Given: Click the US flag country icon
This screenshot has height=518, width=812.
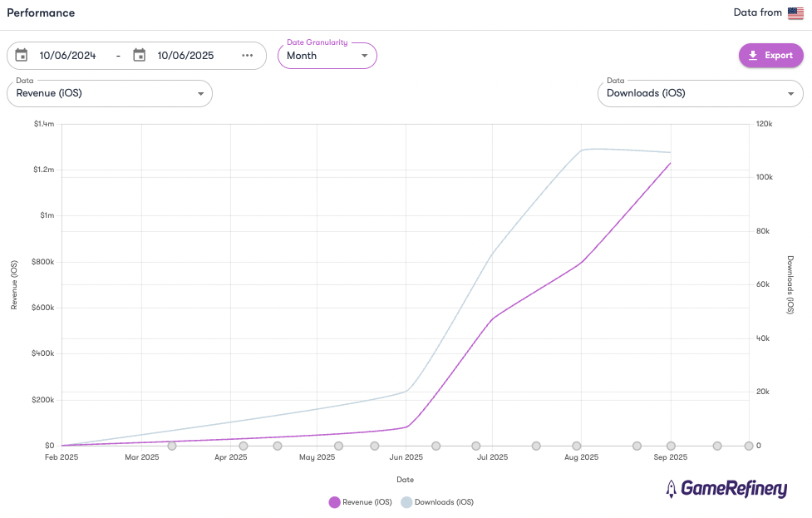Looking at the screenshot, I should coord(795,13).
